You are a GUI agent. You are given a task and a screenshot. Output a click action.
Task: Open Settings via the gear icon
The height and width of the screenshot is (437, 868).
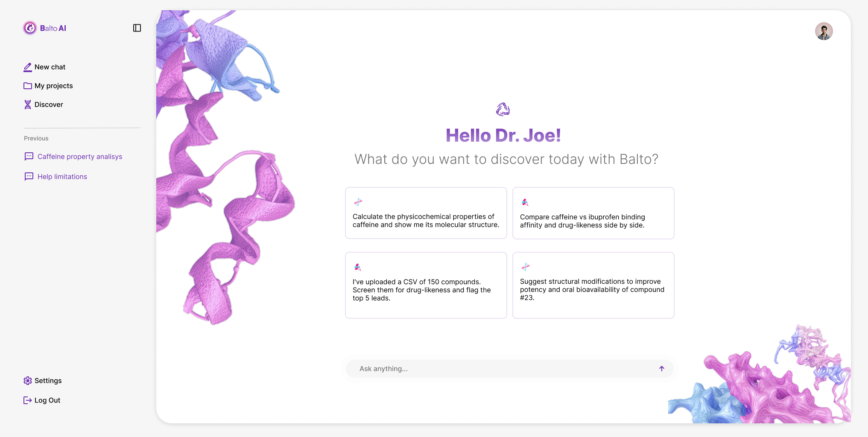(28, 380)
